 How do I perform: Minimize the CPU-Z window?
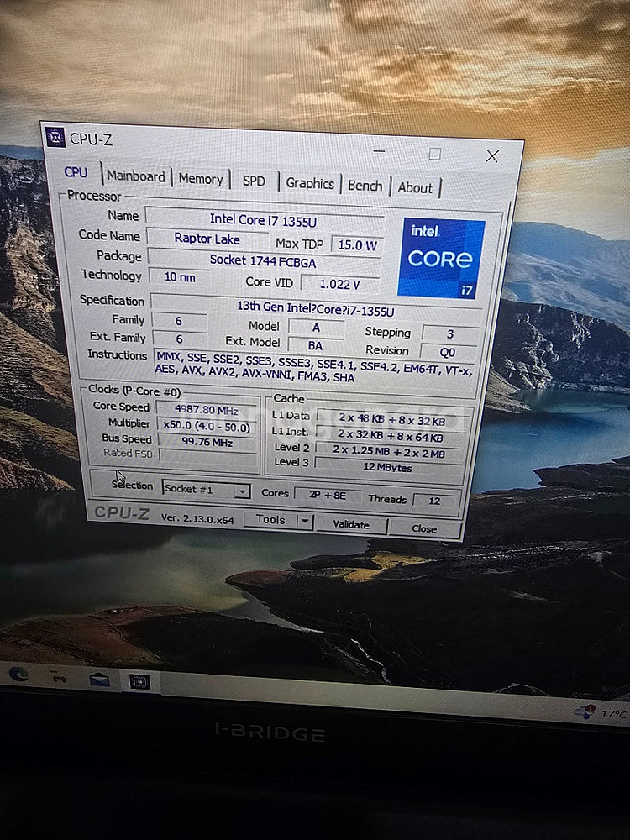click(379, 151)
